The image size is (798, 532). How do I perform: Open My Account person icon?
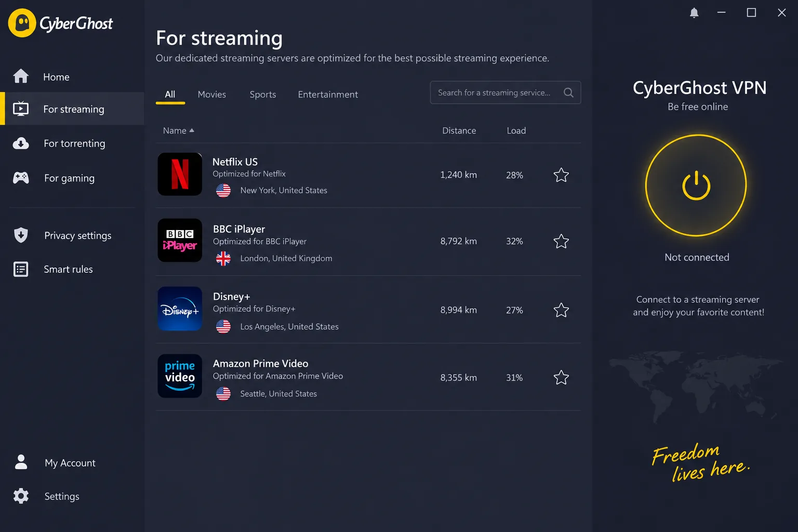pyautogui.click(x=21, y=462)
